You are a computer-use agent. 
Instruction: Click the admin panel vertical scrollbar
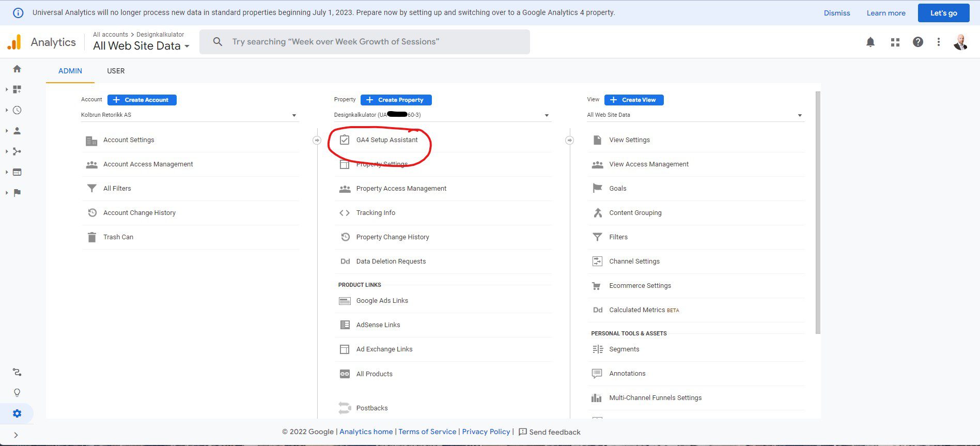[818, 212]
